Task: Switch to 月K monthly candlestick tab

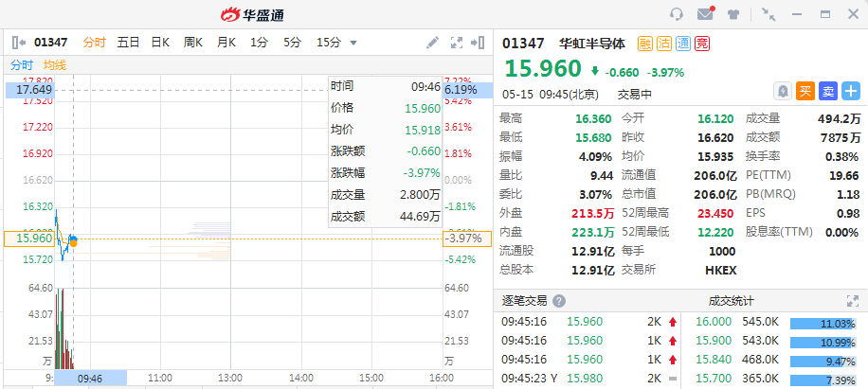Action: click(x=226, y=43)
